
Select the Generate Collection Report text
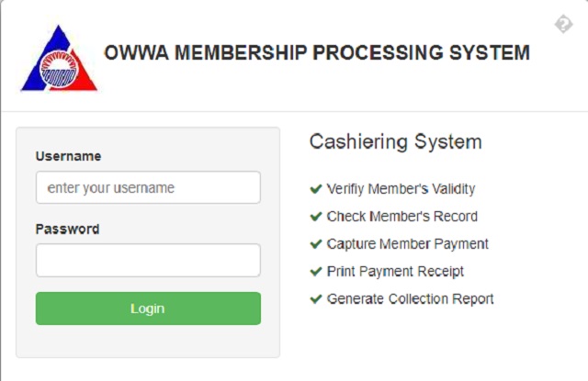click(x=411, y=299)
